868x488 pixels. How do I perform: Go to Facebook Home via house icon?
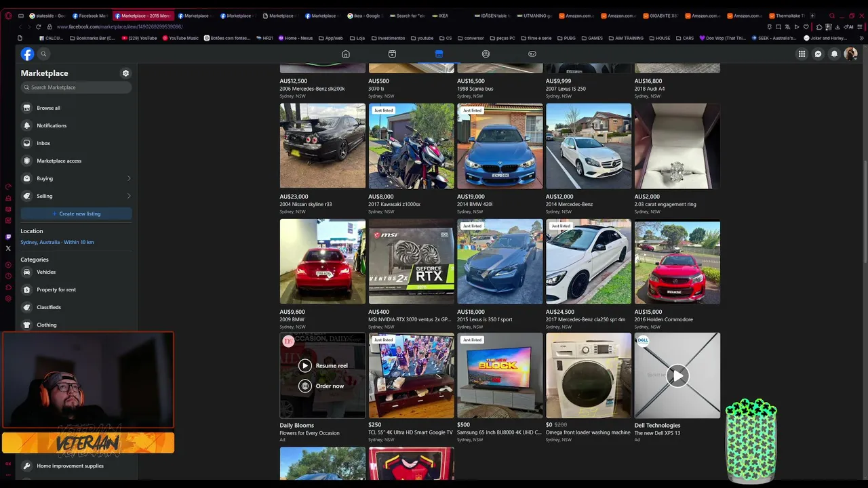(346, 54)
